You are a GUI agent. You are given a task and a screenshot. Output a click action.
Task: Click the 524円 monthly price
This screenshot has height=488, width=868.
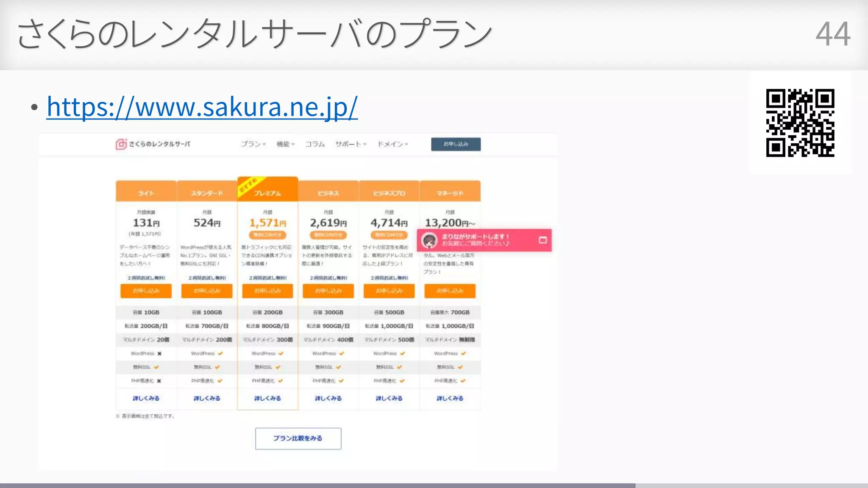(x=207, y=223)
